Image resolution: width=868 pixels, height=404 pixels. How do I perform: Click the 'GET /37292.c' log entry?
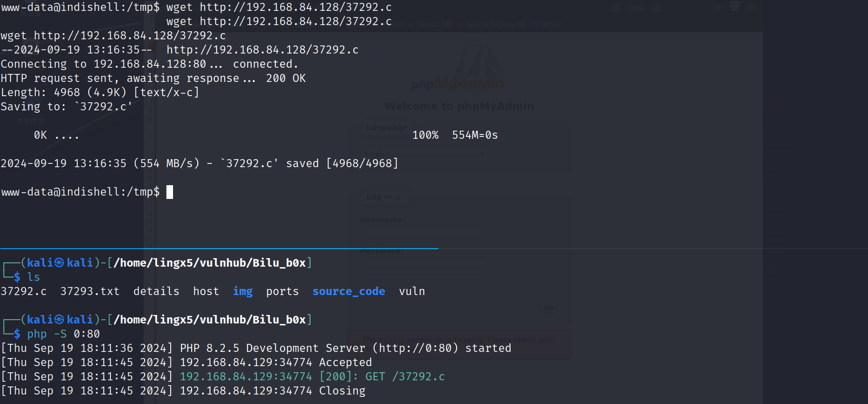(x=405, y=377)
